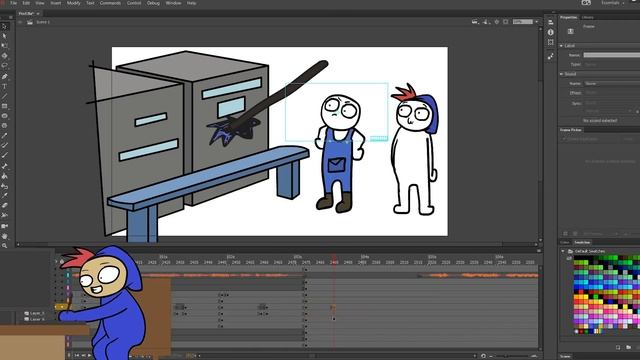
Task: Select the PolyStar tool
Action: [4, 126]
